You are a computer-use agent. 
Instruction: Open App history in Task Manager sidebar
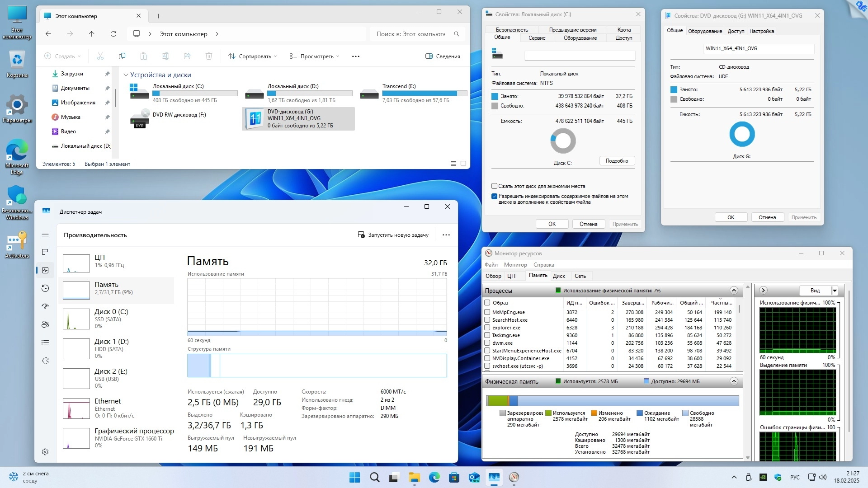45,288
